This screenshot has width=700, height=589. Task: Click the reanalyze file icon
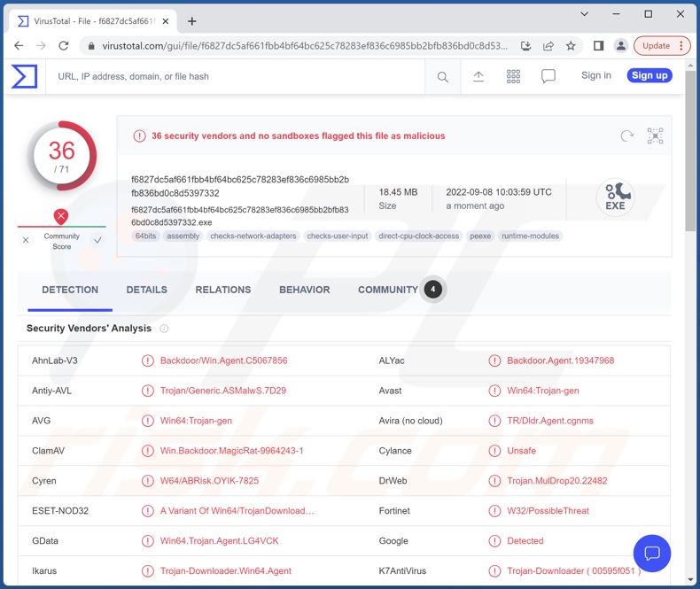pyautogui.click(x=627, y=136)
